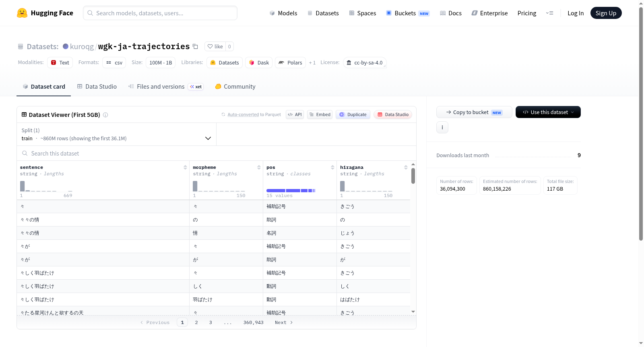Expand the train split dropdown

coord(117,134)
